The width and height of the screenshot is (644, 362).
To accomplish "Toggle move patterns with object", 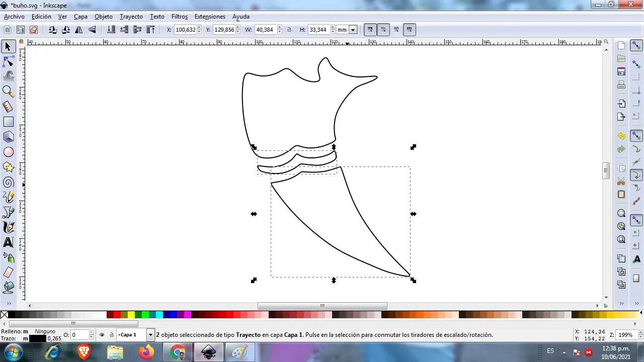I will [x=409, y=30].
